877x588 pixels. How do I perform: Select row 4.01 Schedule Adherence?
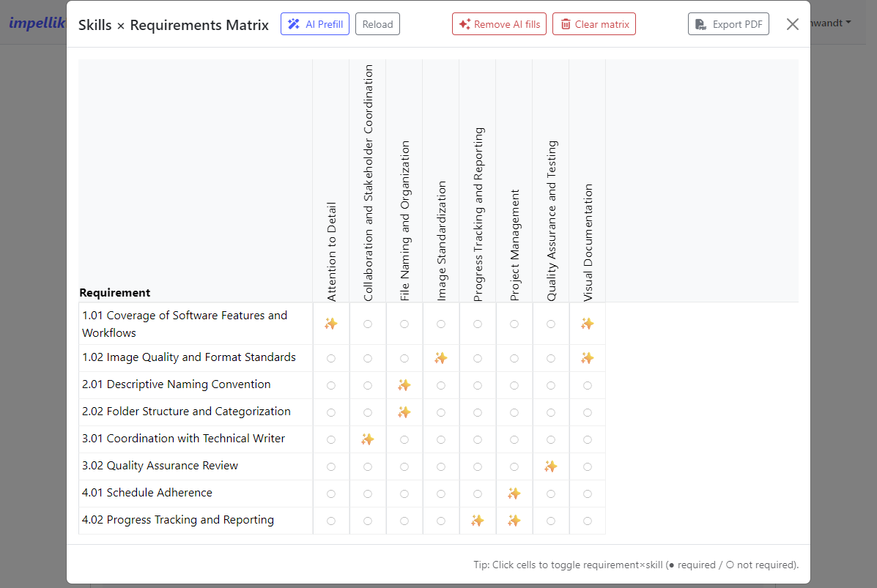click(x=195, y=493)
